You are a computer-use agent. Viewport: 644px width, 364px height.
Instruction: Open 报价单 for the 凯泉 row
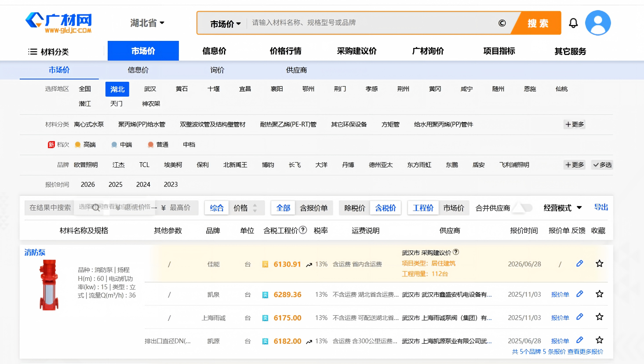pyautogui.click(x=560, y=295)
